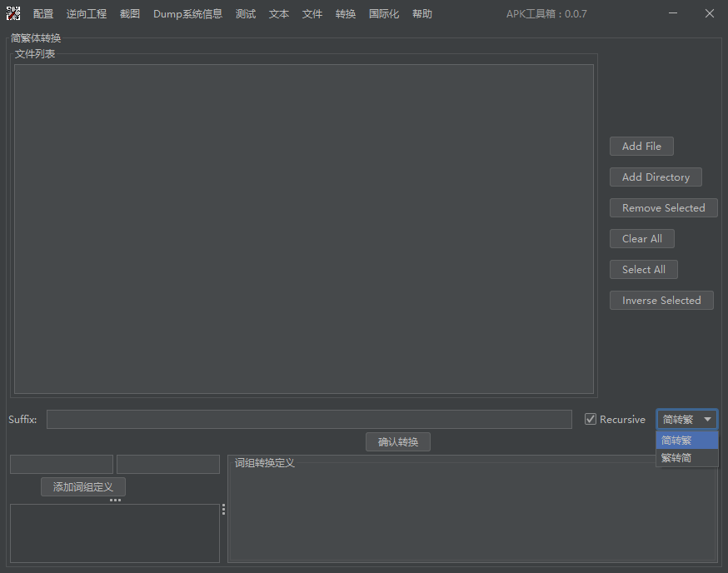This screenshot has height=573, width=728.
Task: Open the Dump系统信息 menu
Action: (187, 14)
